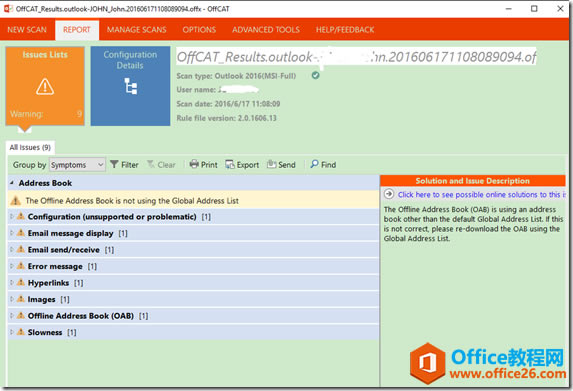
Task: Click the arrow icon beside online solutions link
Action: click(x=389, y=194)
